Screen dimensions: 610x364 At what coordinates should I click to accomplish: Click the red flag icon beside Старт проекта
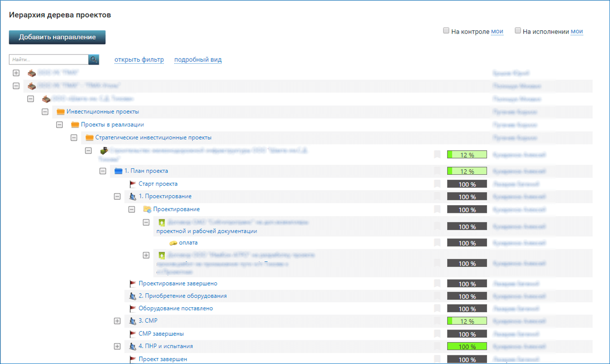point(133,184)
